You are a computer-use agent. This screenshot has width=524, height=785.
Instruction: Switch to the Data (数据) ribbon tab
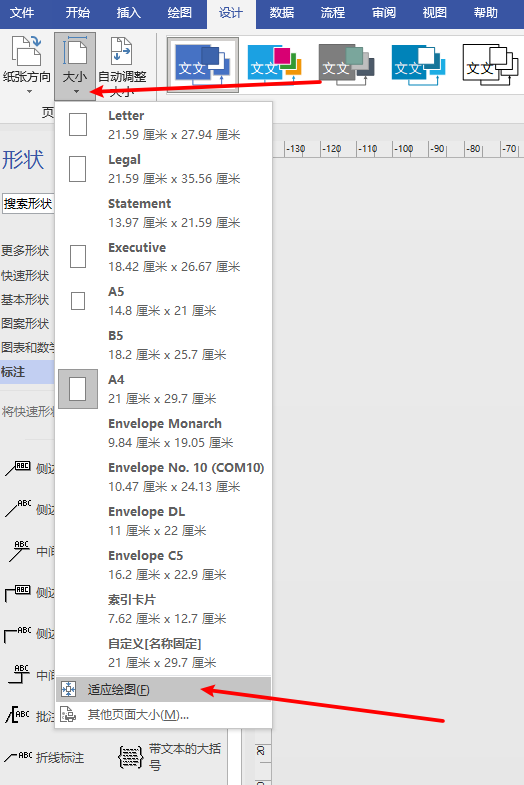tap(282, 13)
